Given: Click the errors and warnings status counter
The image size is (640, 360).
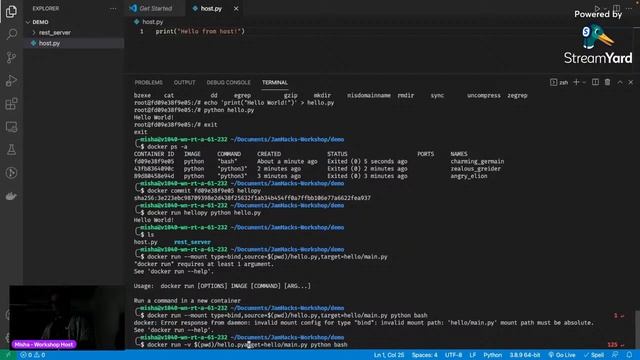Looking at the screenshot, I should (33, 355).
